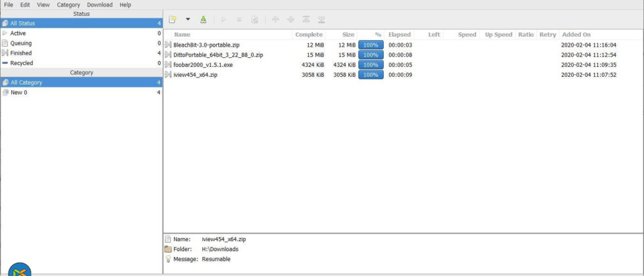Select the Queuing status filter
This screenshot has width=644, height=276.
click(x=81, y=43)
